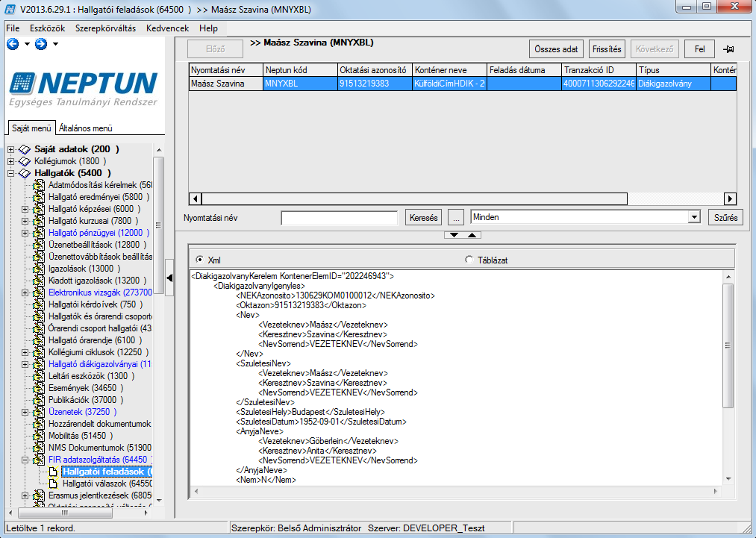The width and height of the screenshot is (756, 538).
Task: Click the Hallgatók open book icon
Action: tap(25, 174)
